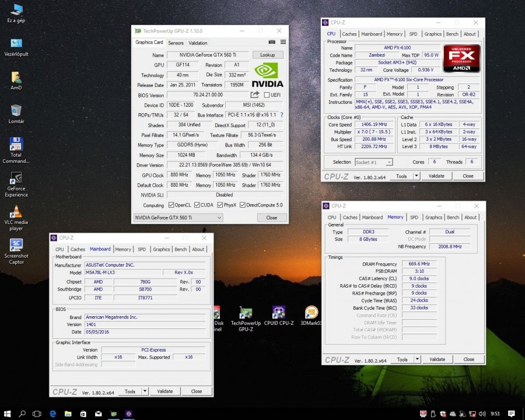Viewport: 525px width, 420px height.
Task: Open SPD tab in CPU-Z Memory window
Action: 414,217
